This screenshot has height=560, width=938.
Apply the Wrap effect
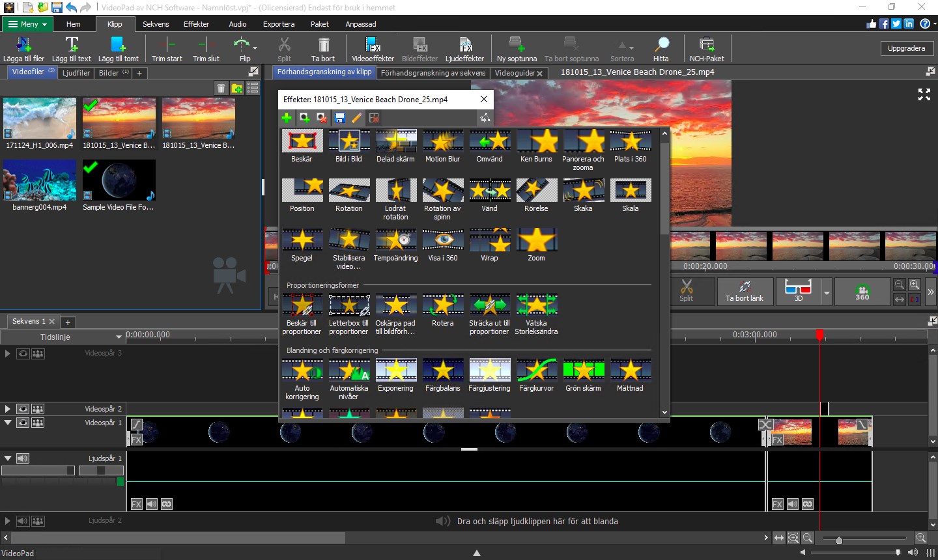[489, 245]
